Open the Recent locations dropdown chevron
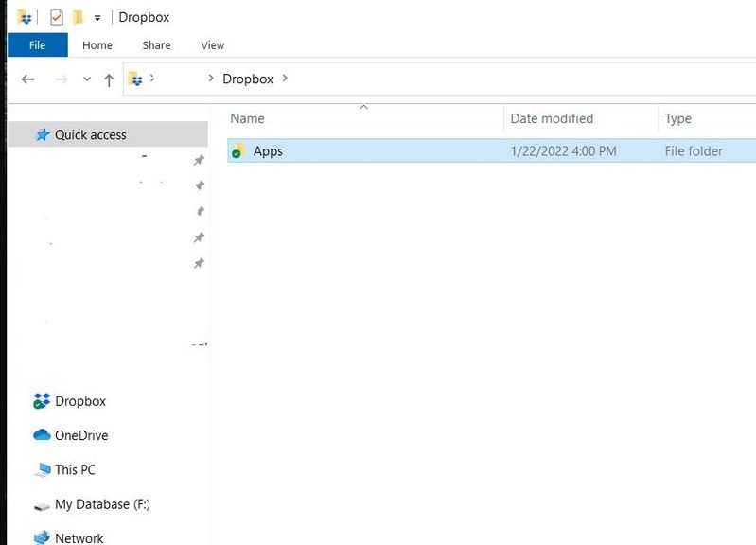 (87, 79)
